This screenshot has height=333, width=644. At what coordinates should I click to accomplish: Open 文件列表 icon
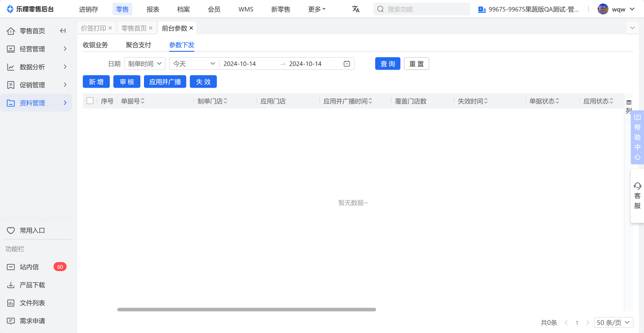click(11, 303)
